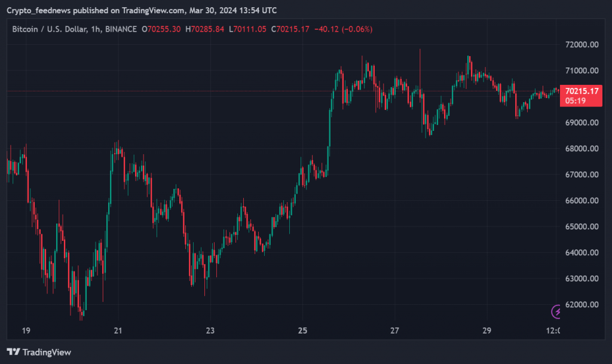Screen dimensions: 612x364
Task: Click date 25 on the time axis
Action: click(302, 331)
